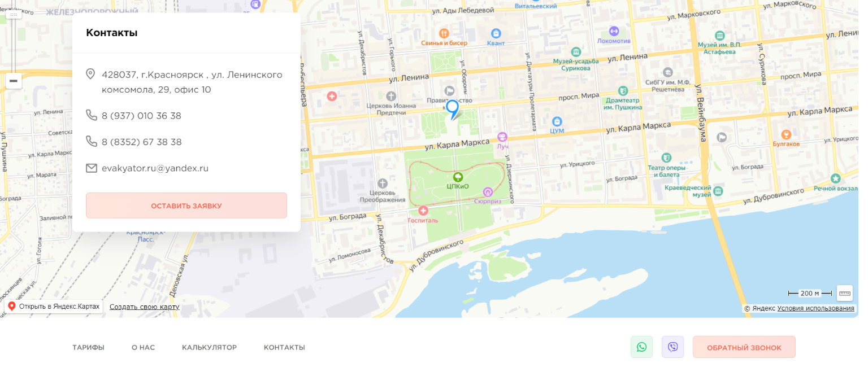Go to О НАС section
The height and width of the screenshot is (376, 868).
(143, 347)
